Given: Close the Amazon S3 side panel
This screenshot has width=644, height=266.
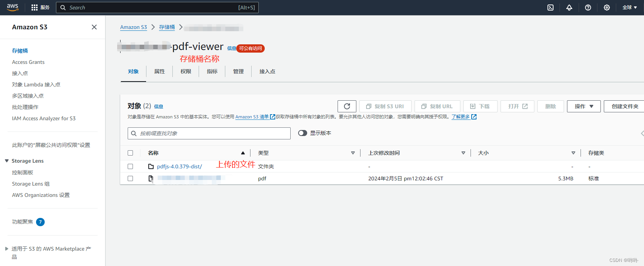Looking at the screenshot, I should 94,27.
